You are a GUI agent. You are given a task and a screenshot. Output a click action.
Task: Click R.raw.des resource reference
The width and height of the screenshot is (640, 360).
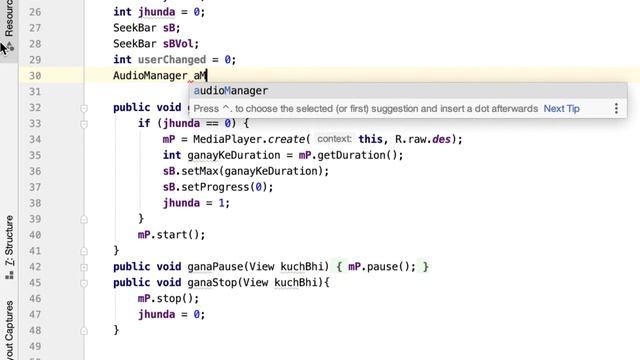pyautogui.click(x=422, y=140)
